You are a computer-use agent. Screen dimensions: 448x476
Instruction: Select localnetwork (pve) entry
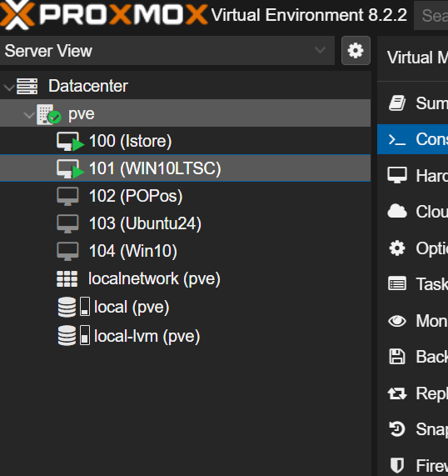click(x=185, y=278)
